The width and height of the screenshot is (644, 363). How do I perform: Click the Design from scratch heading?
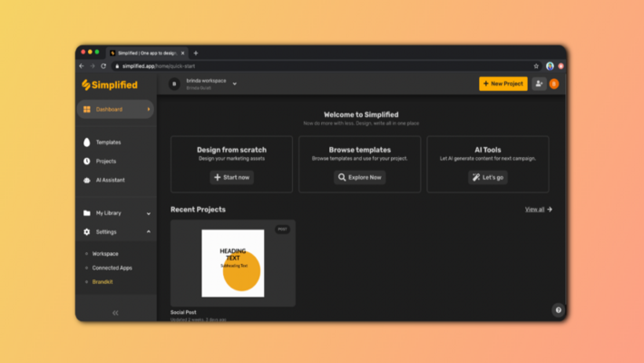pos(231,150)
